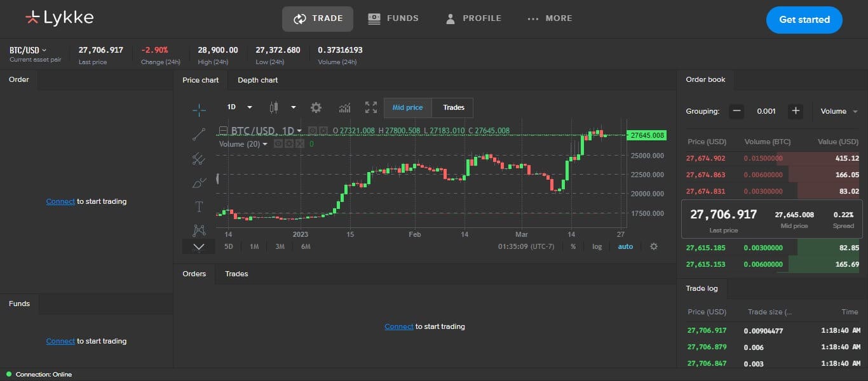Enter fullscreen chart mode

(370, 107)
